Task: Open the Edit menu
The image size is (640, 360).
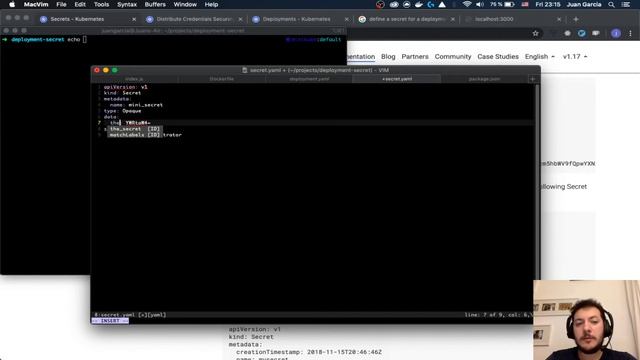Action: pyautogui.click(x=80, y=4)
